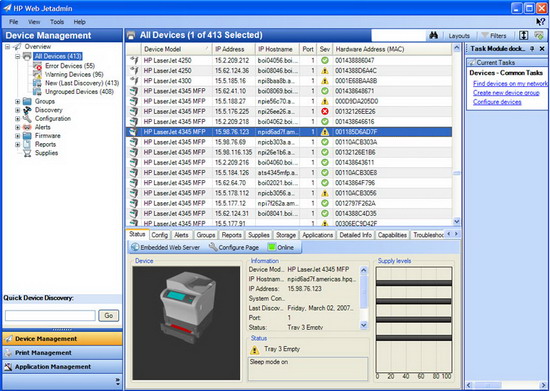Expand the Alerts tree node
The image size is (550, 391).
point(18,127)
